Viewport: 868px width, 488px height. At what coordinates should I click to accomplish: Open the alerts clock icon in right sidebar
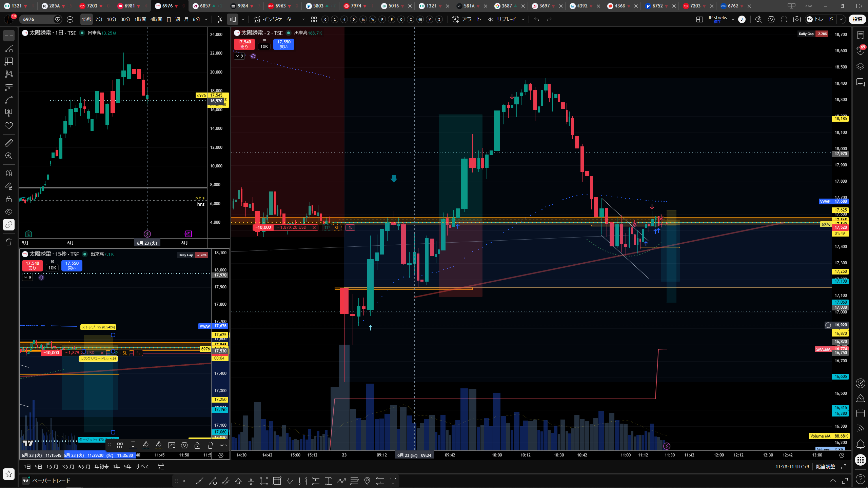[x=860, y=50]
